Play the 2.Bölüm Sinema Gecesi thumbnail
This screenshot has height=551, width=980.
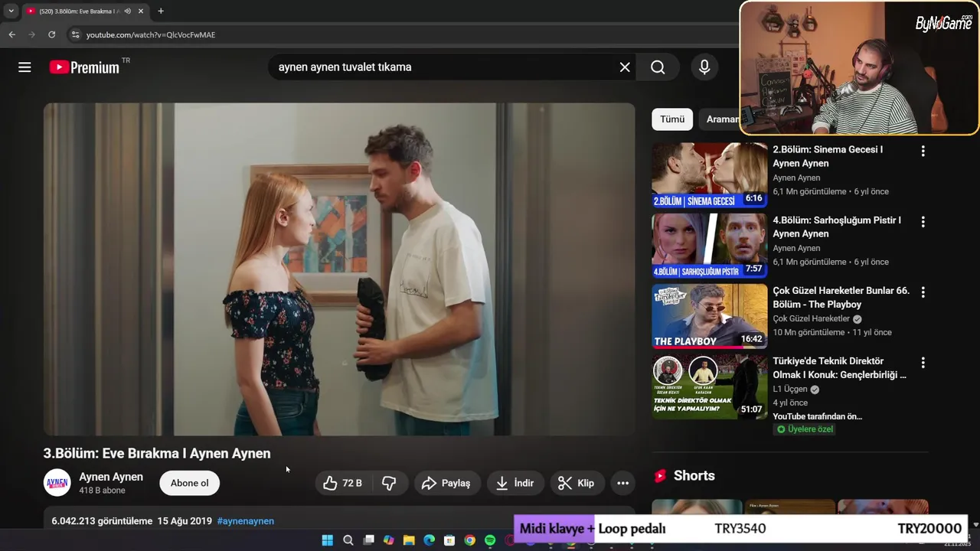pyautogui.click(x=709, y=175)
